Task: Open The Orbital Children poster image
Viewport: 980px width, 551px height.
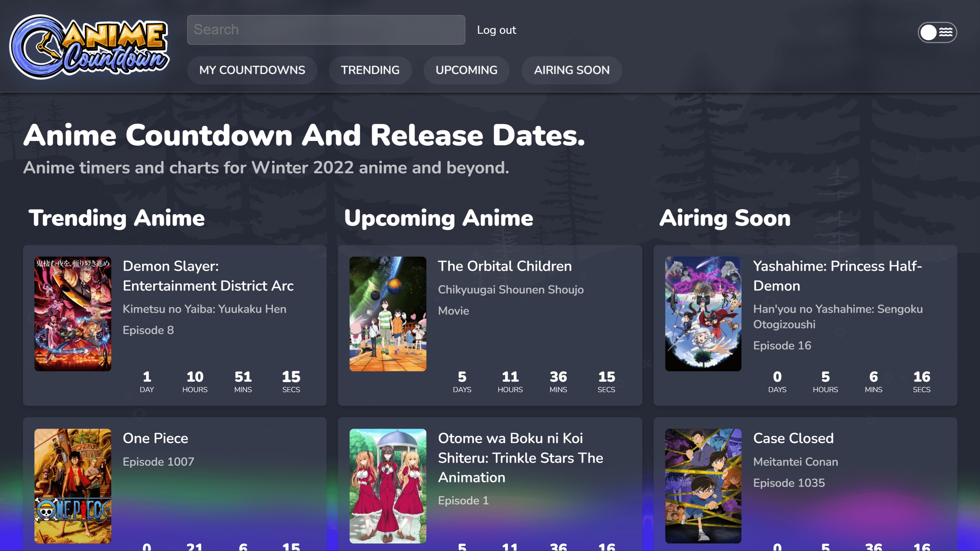Action: coord(388,314)
